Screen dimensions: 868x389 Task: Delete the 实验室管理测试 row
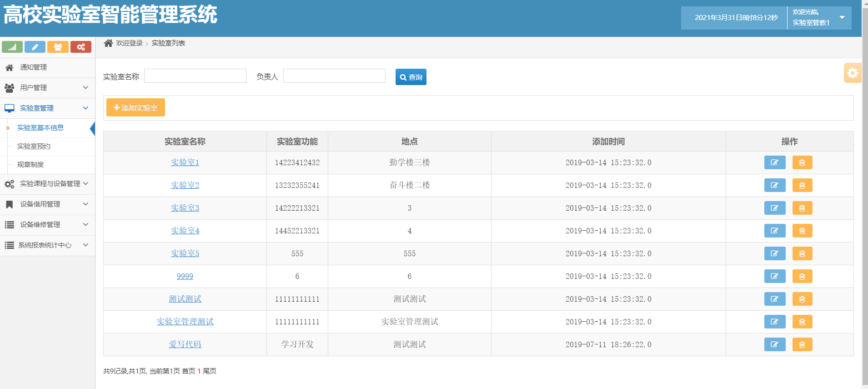pyautogui.click(x=802, y=322)
